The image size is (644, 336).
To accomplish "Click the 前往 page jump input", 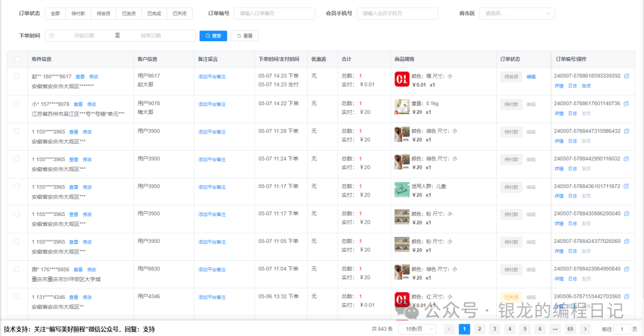I will pyautogui.click(x=622, y=329).
